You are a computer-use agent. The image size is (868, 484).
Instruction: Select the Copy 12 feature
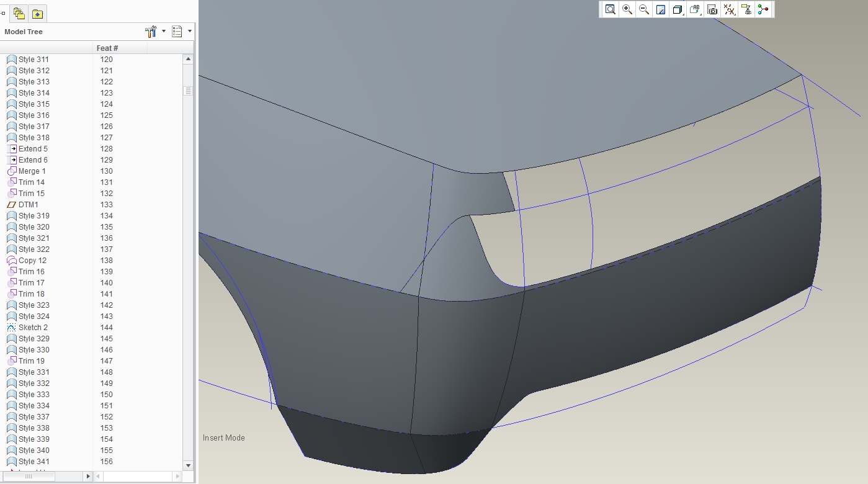[x=32, y=261]
